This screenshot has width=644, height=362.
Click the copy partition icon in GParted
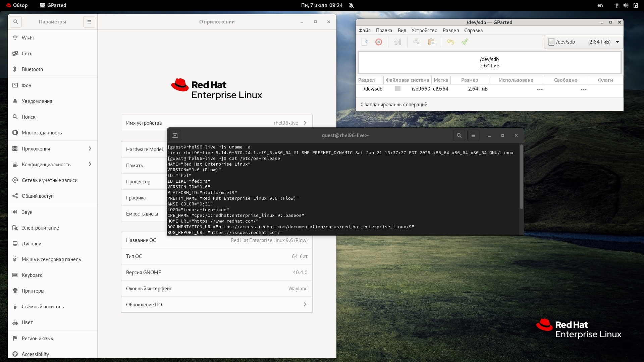pos(417,42)
